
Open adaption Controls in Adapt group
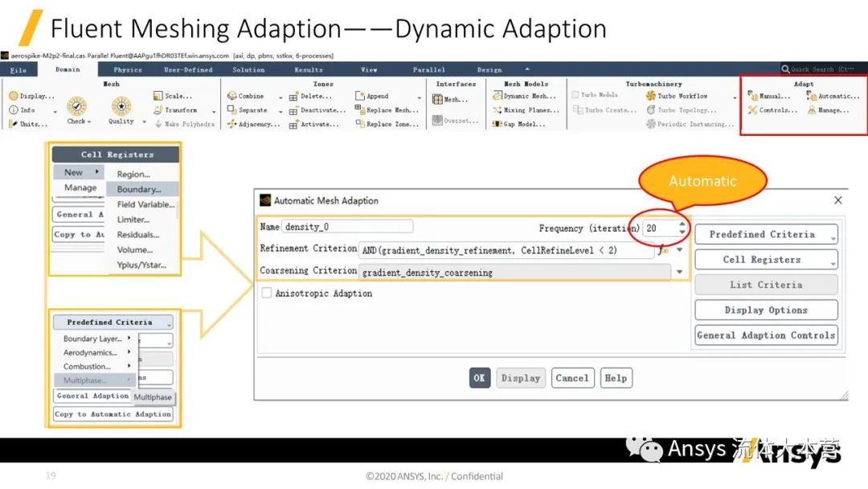[772, 109]
